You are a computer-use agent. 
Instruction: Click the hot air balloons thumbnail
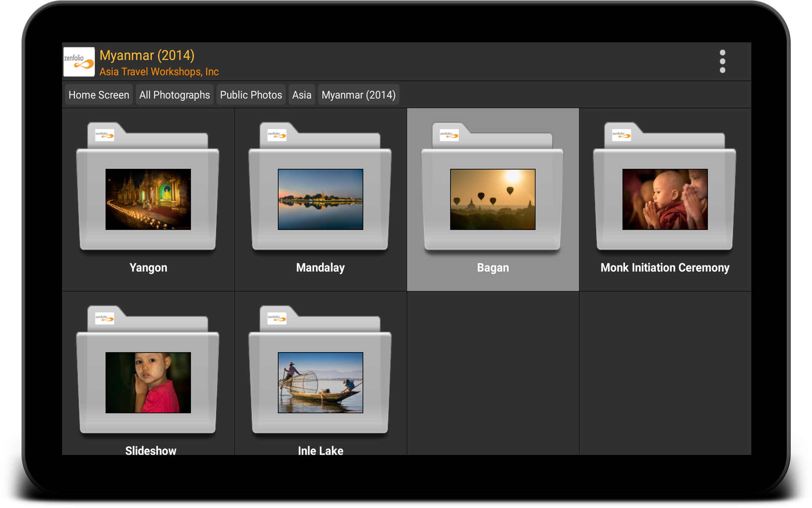click(x=493, y=199)
